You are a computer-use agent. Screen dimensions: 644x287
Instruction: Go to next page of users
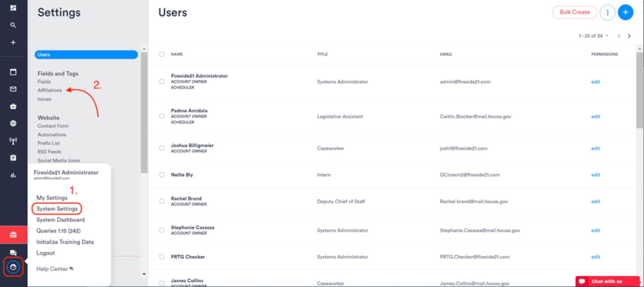point(629,36)
